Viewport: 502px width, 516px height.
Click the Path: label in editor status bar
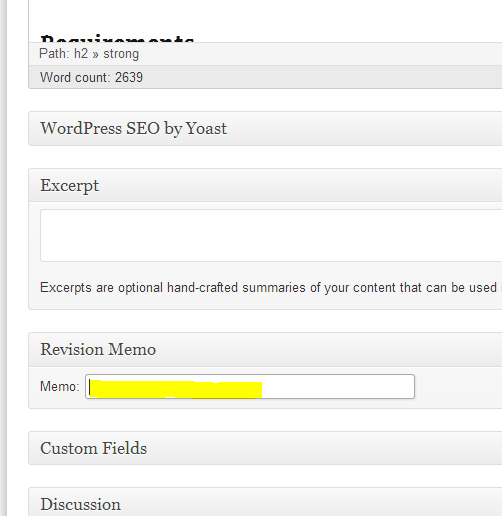(x=54, y=53)
